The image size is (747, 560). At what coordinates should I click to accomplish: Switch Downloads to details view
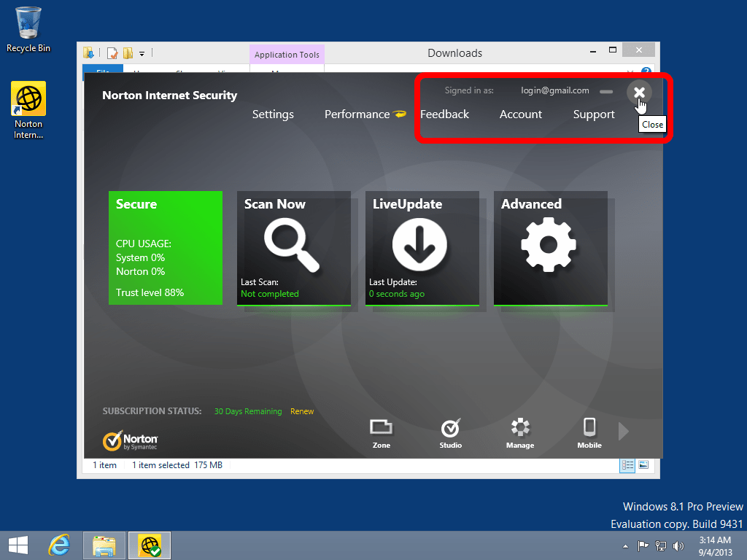[627, 465]
